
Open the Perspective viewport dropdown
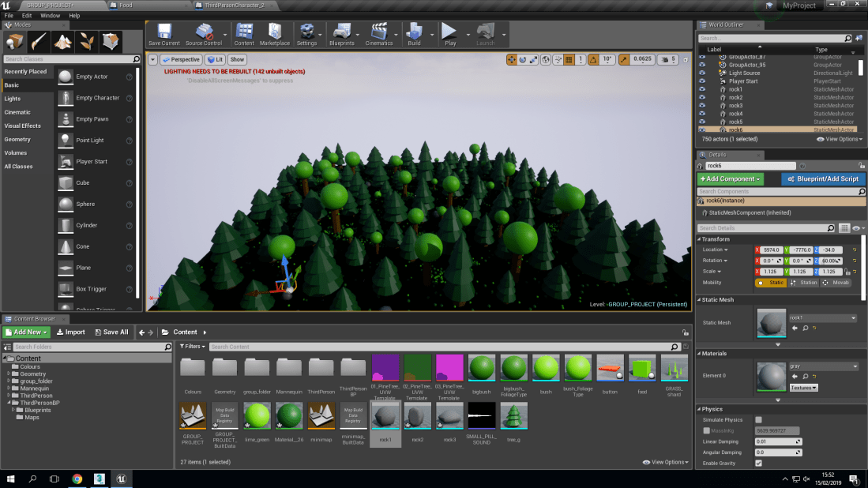click(x=182, y=59)
